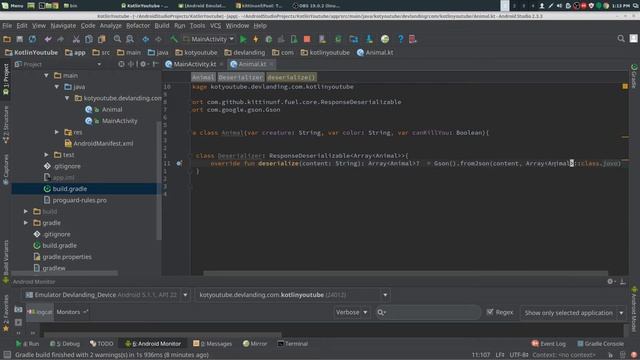
Task: Click the editor horizontal scrollbar
Action: pyautogui.click(x=405, y=273)
